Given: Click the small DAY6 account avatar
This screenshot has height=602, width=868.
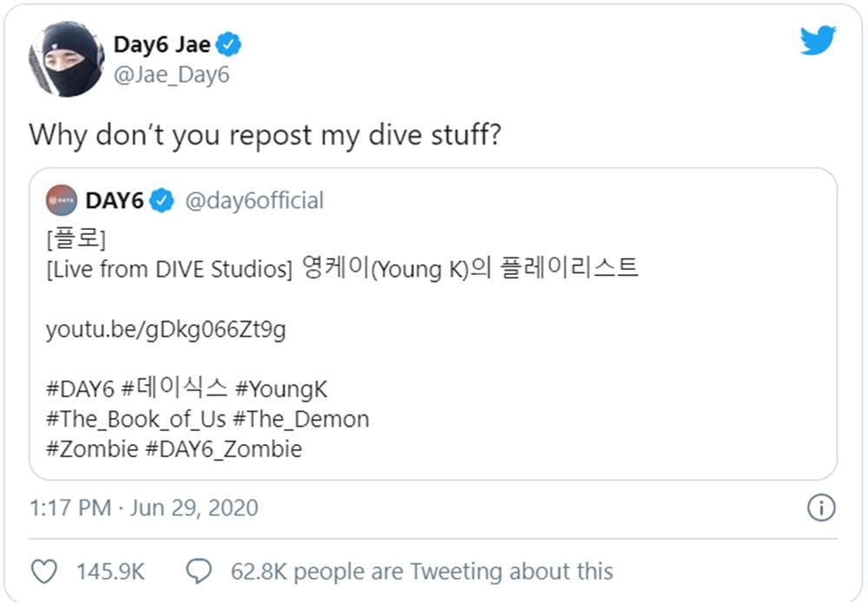Looking at the screenshot, I should [x=62, y=201].
